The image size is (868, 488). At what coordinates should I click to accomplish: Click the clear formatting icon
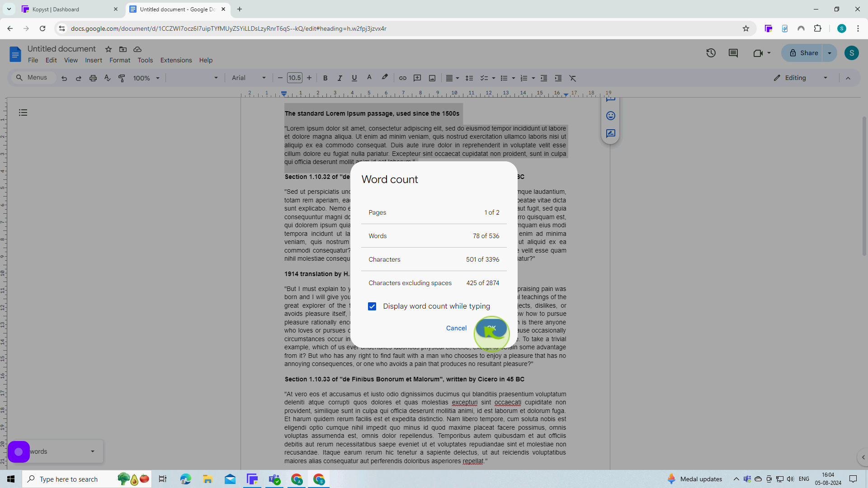click(x=573, y=78)
